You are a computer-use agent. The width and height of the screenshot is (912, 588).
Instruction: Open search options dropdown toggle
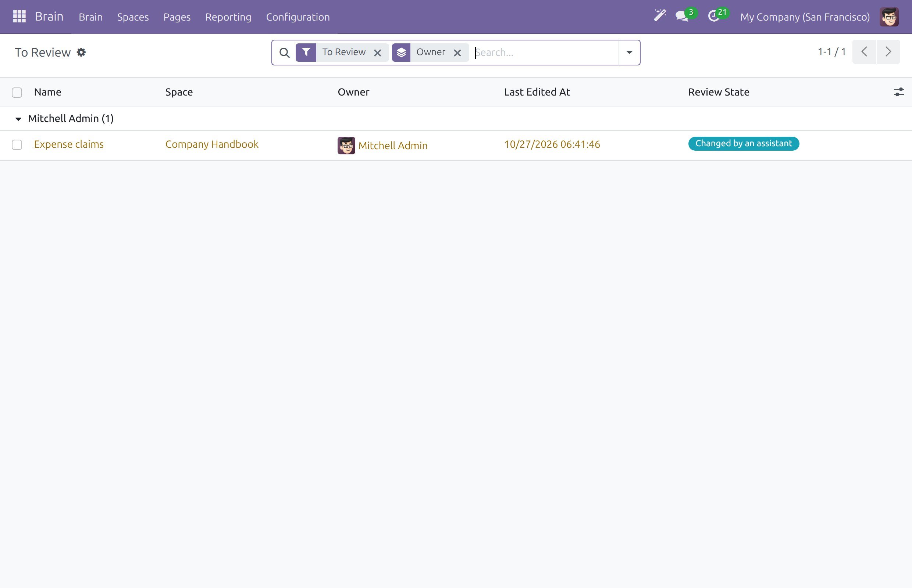(629, 52)
